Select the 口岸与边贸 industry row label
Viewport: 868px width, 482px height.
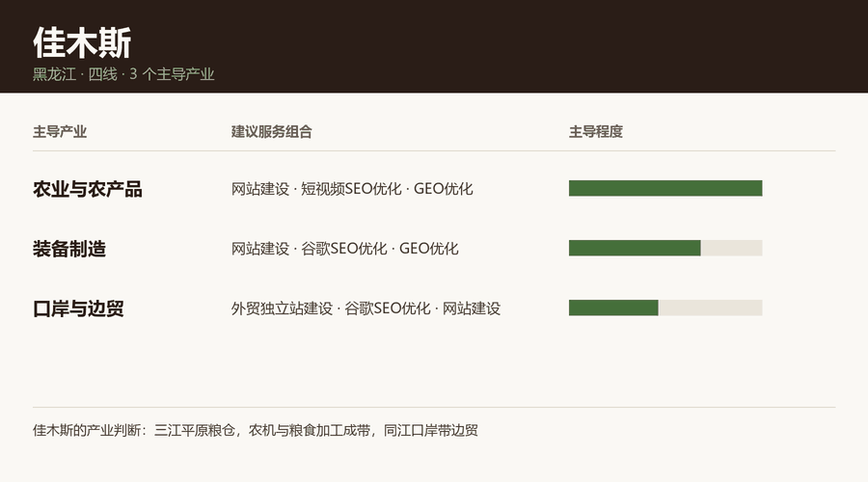tap(78, 308)
